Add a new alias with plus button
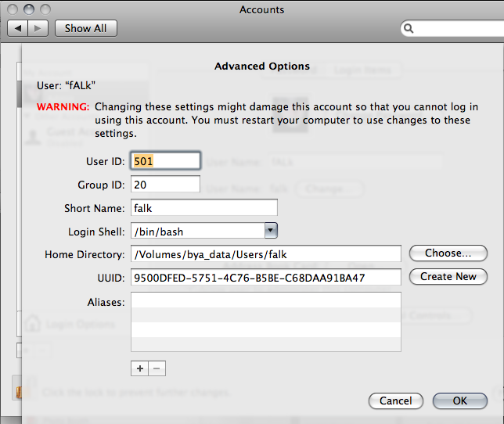 pyautogui.click(x=139, y=368)
